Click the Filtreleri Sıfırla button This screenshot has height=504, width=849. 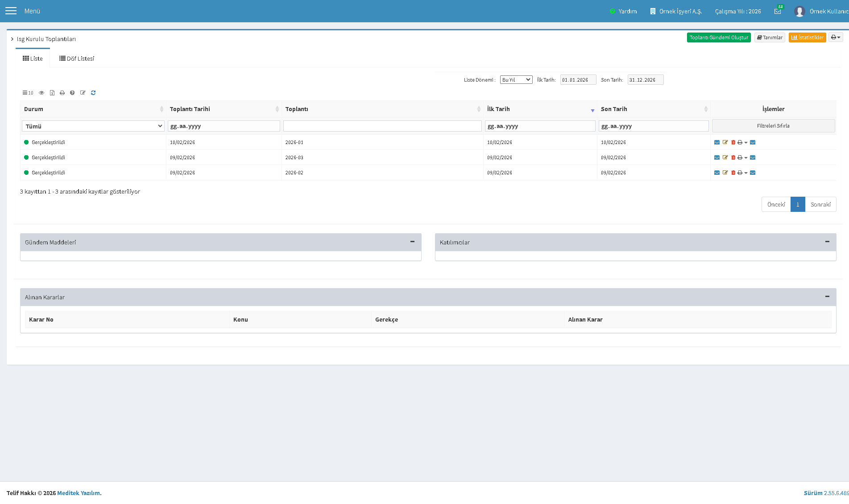[x=773, y=126]
